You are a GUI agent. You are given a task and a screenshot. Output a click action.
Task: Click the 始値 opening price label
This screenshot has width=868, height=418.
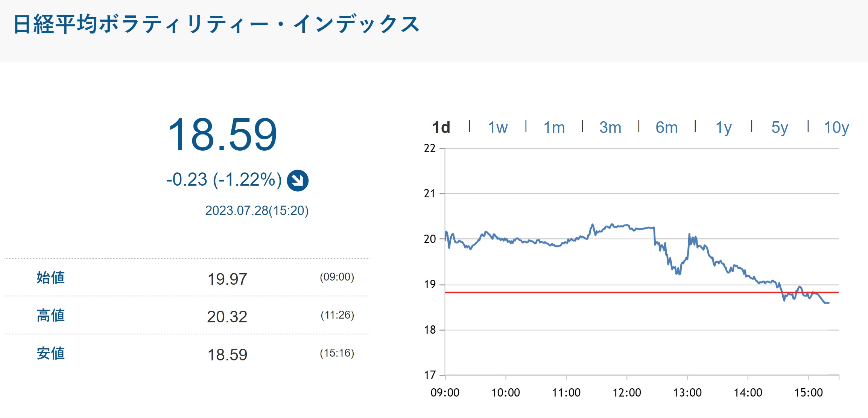pyautogui.click(x=51, y=278)
